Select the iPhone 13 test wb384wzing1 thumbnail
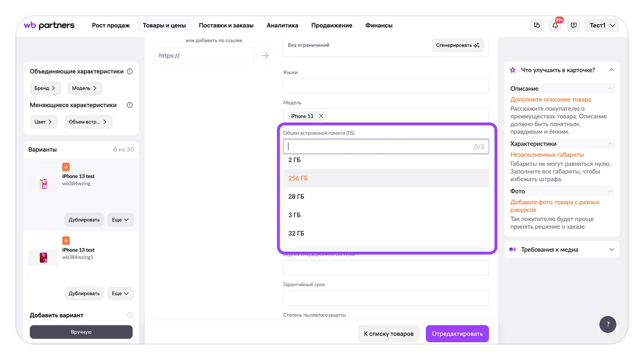 [43, 257]
